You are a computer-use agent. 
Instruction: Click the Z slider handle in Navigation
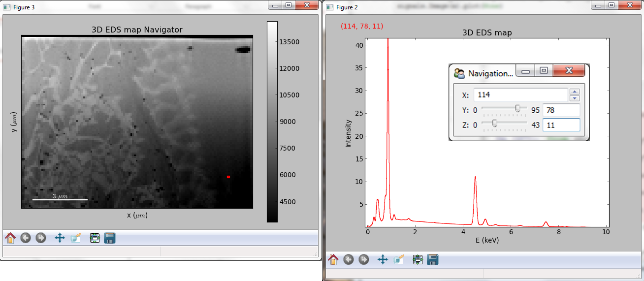click(x=494, y=124)
